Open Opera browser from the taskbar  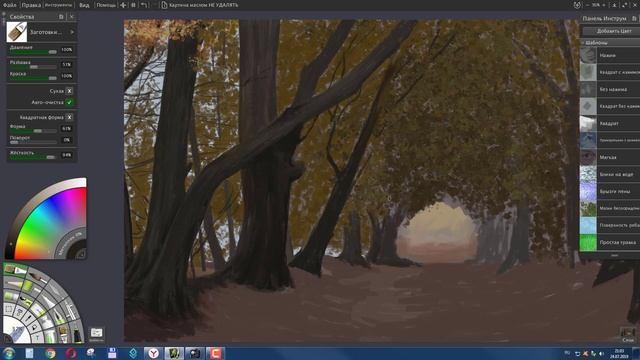71,353
